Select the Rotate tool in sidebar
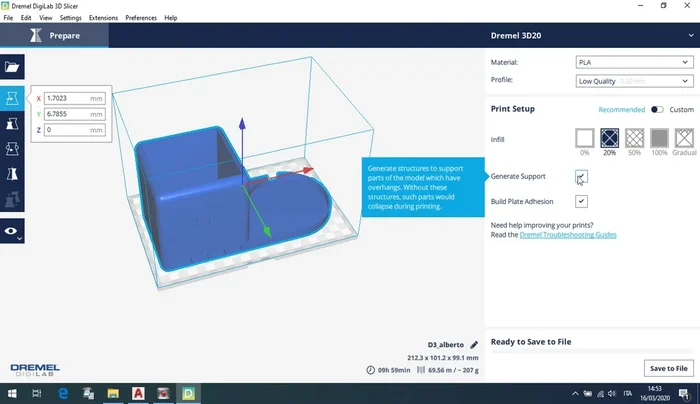Image resolution: width=700 pixels, height=404 pixels. (x=13, y=149)
